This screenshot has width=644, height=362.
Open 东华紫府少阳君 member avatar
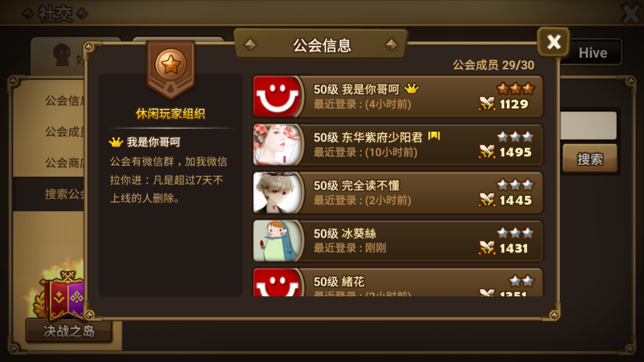pos(278,145)
